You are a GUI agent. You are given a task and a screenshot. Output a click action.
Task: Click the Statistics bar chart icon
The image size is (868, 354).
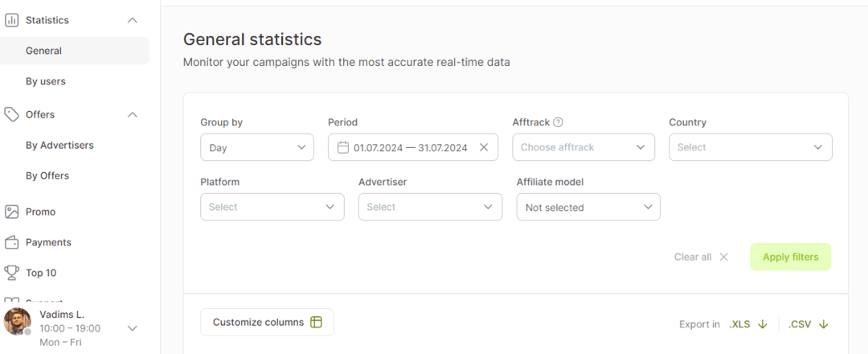click(x=12, y=20)
